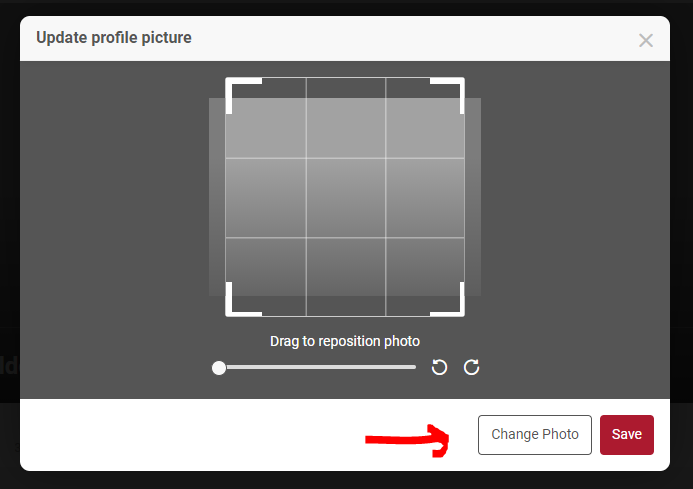Click the bottom-middle cell of the crop grid
Screen dimensions: 693x489
click(x=346, y=277)
